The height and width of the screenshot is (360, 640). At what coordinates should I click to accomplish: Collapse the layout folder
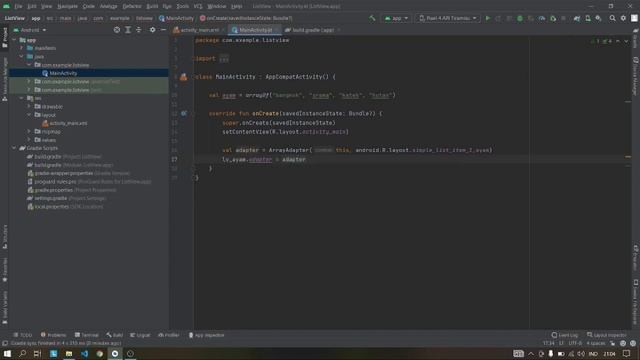coord(29,115)
